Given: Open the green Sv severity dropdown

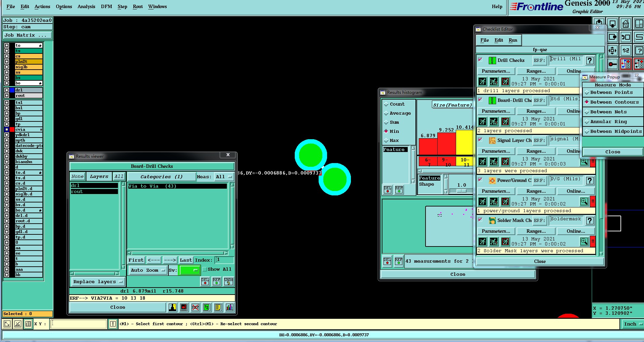Looking at the screenshot, I should (190, 270).
